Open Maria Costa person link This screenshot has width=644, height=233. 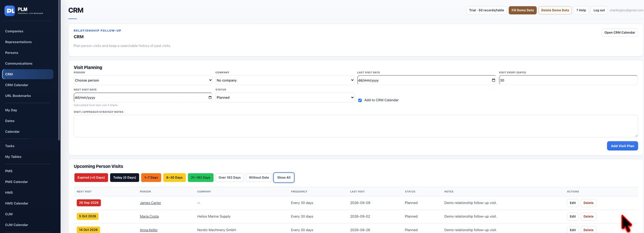[149, 217]
